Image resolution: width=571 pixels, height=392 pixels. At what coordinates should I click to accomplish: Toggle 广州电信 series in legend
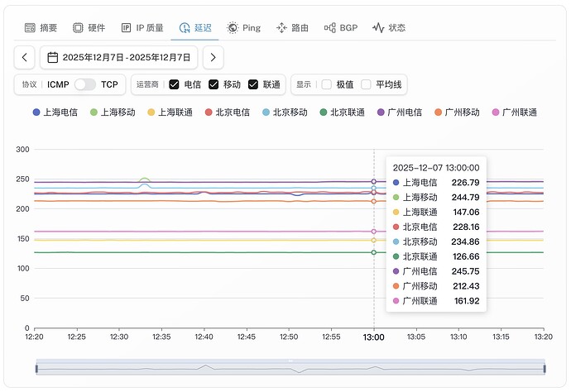(400, 112)
